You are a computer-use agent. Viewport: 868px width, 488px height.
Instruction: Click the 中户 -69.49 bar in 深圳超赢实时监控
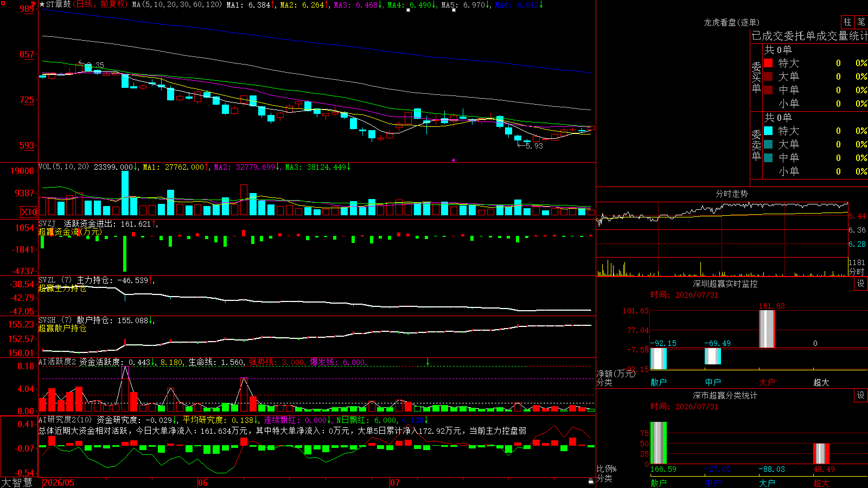712,356
